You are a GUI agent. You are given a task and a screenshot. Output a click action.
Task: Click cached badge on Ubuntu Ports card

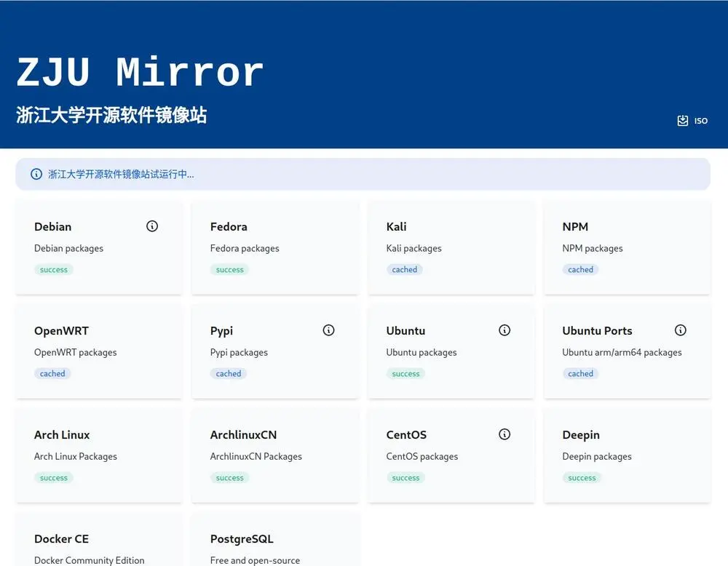pyautogui.click(x=581, y=374)
